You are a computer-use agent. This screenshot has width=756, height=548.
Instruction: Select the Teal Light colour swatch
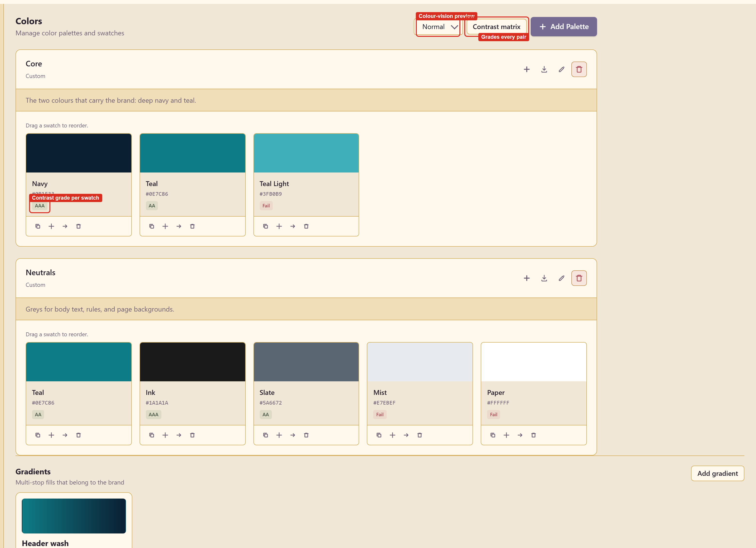pyautogui.click(x=306, y=153)
